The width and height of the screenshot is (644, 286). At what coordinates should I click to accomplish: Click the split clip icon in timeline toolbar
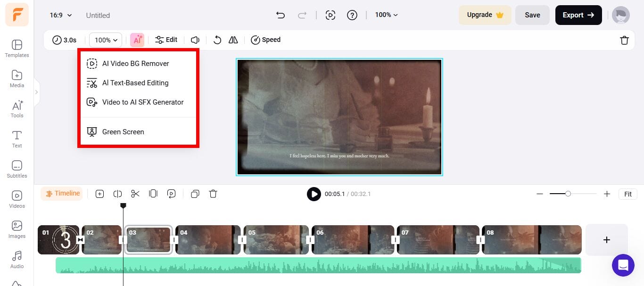(x=118, y=194)
